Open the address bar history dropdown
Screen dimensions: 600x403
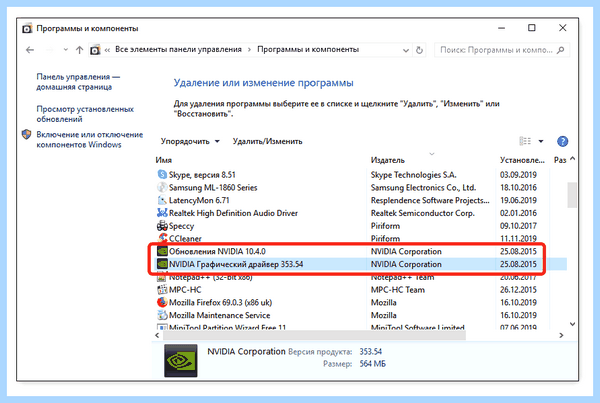click(x=406, y=50)
